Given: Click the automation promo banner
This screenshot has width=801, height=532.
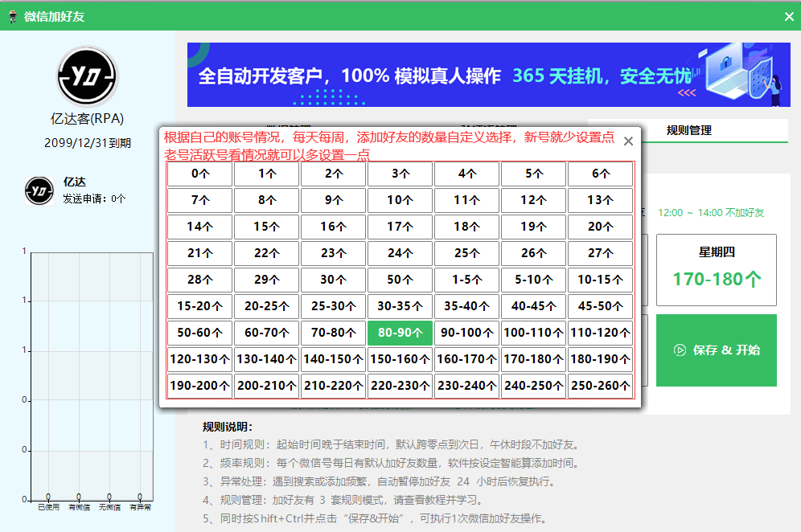Looking at the screenshot, I should tap(488, 75).
